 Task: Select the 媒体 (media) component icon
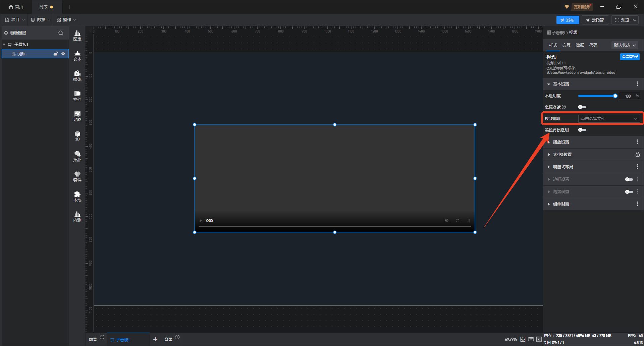coord(77,76)
